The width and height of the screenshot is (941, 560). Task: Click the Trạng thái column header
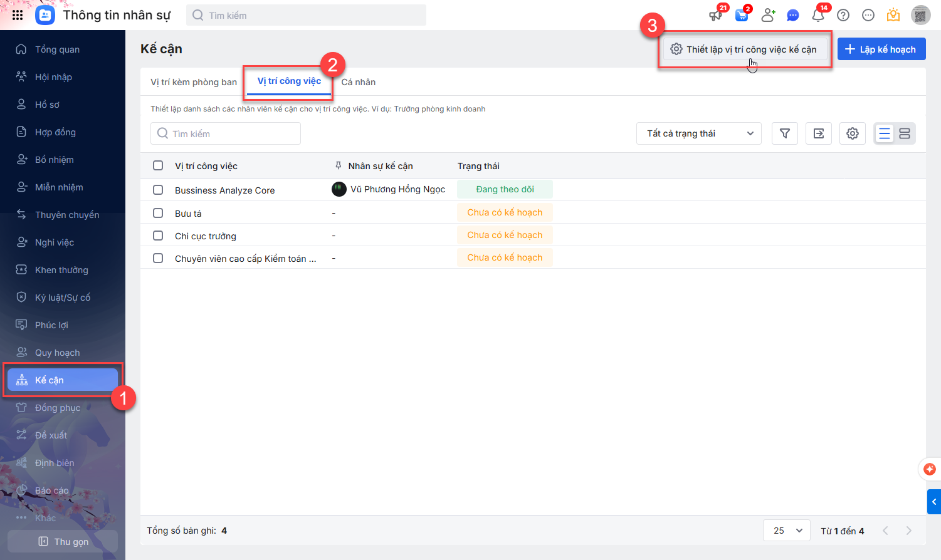478,166
